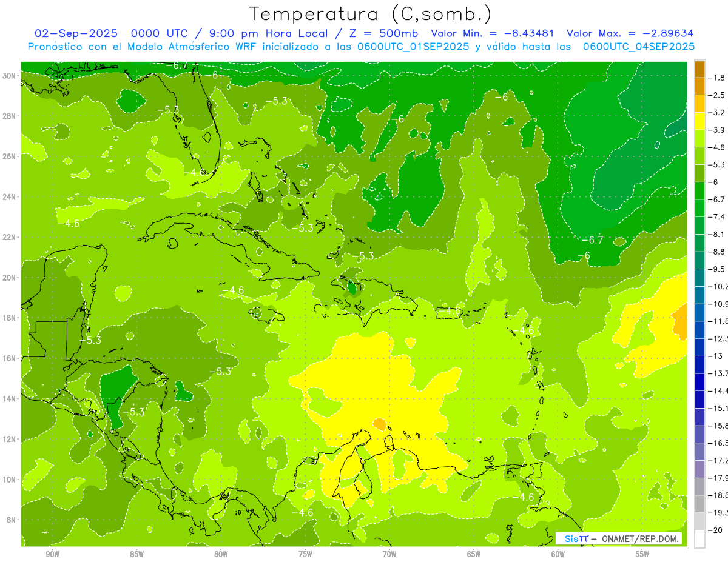Click the "-13" color scale label
The image size is (728, 562).
tap(715, 356)
